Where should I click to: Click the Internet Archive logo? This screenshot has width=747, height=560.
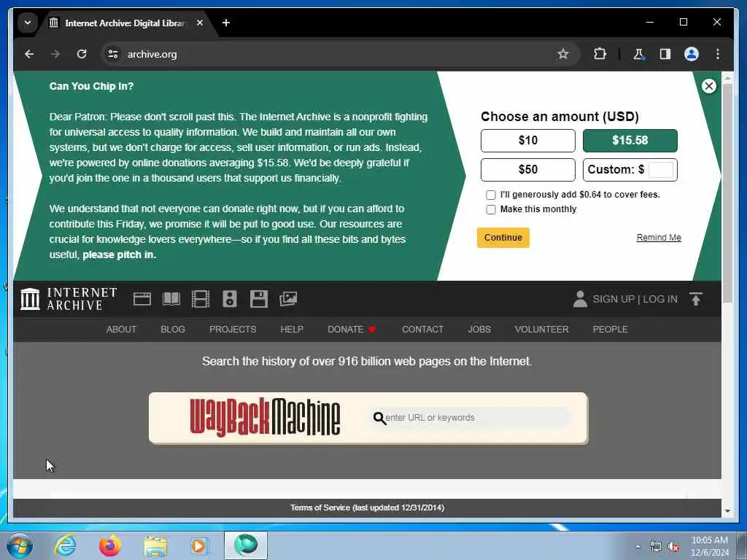(69, 299)
